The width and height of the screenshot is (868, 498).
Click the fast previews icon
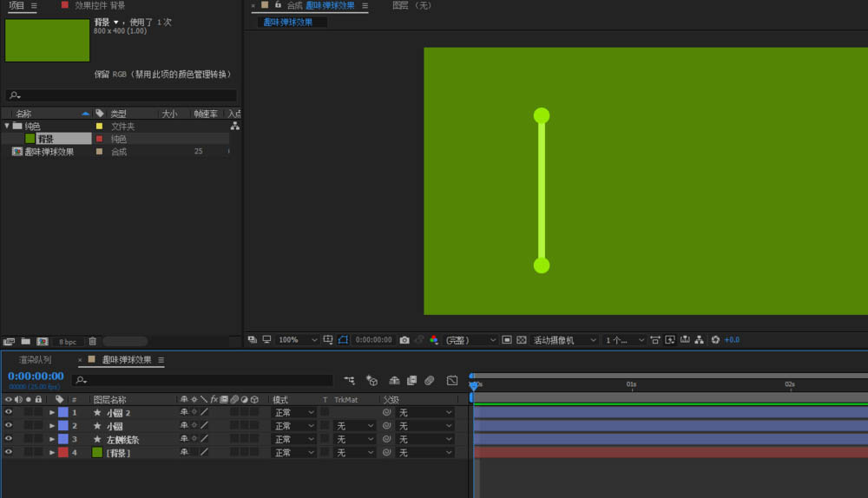click(x=670, y=340)
